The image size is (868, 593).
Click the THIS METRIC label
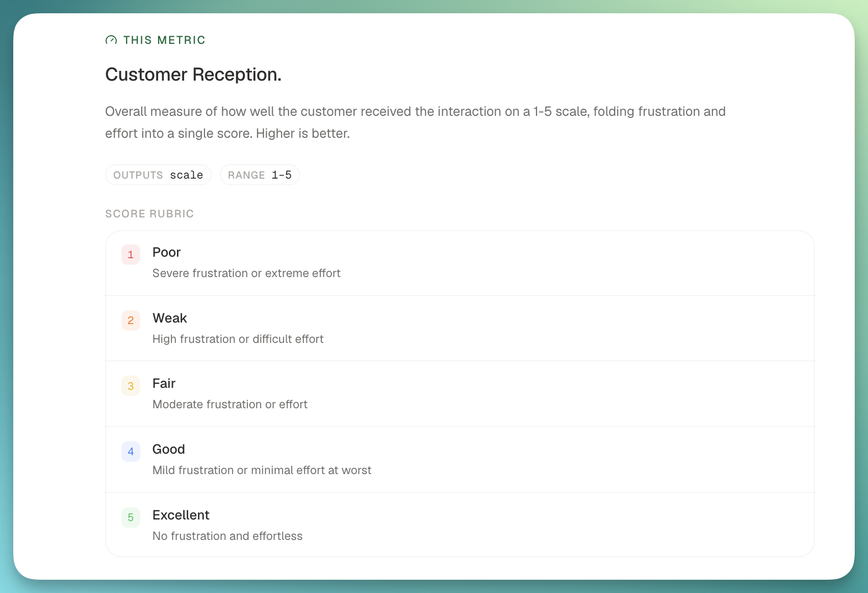pos(164,40)
